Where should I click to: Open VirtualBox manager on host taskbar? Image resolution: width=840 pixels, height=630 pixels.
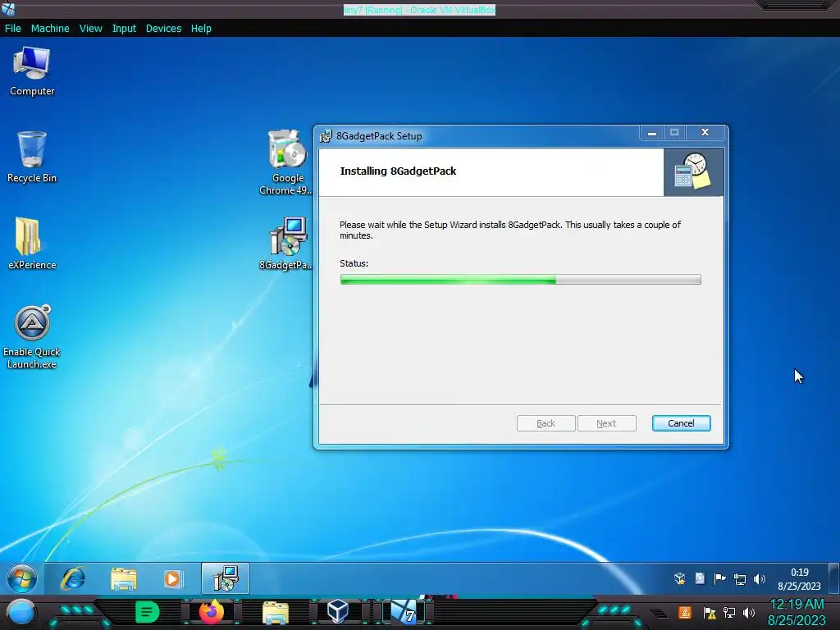(x=337, y=612)
